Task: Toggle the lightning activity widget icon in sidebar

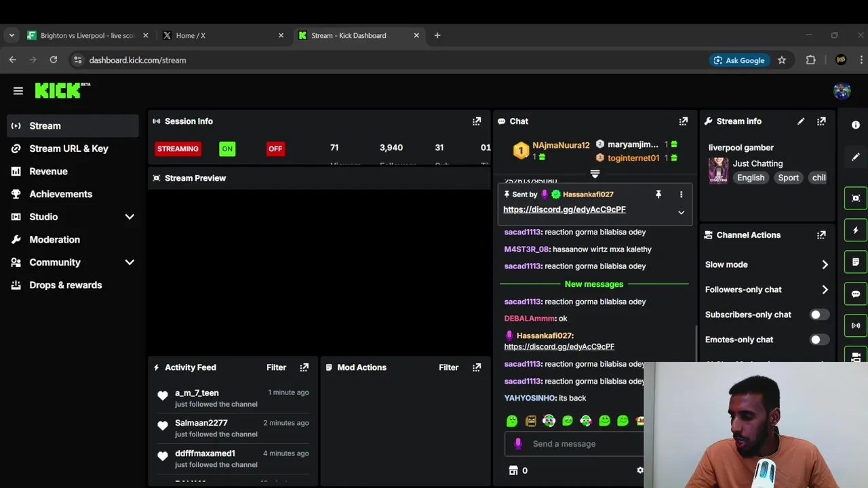Action: [856, 230]
